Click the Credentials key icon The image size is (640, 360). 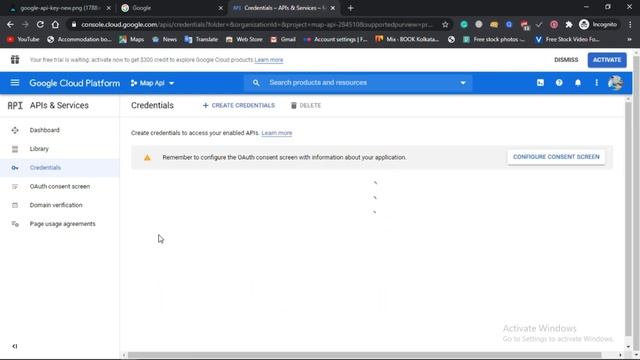coord(15,168)
